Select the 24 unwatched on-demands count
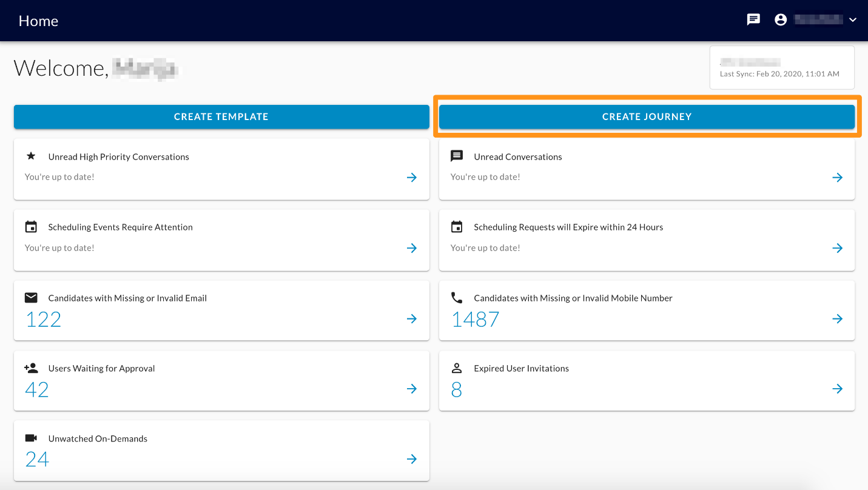868x490 pixels. pos(37,460)
